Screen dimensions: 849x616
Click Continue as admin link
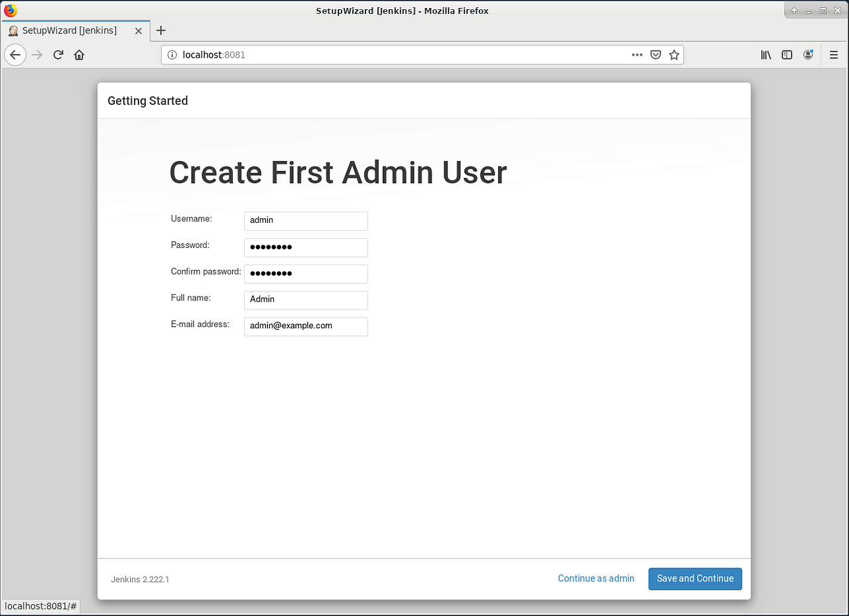coord(596,578)
